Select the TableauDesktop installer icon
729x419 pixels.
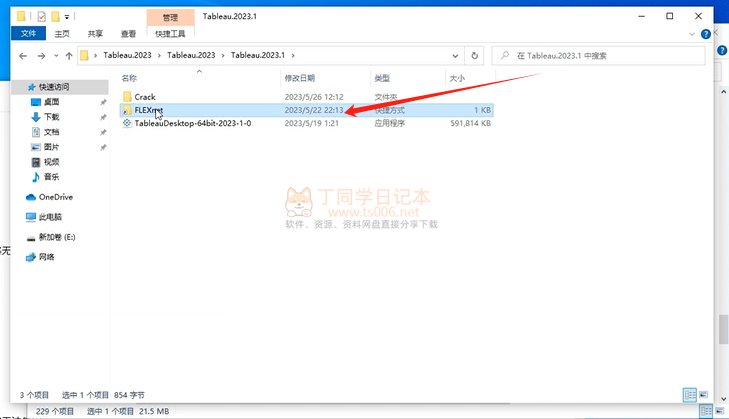127,123
